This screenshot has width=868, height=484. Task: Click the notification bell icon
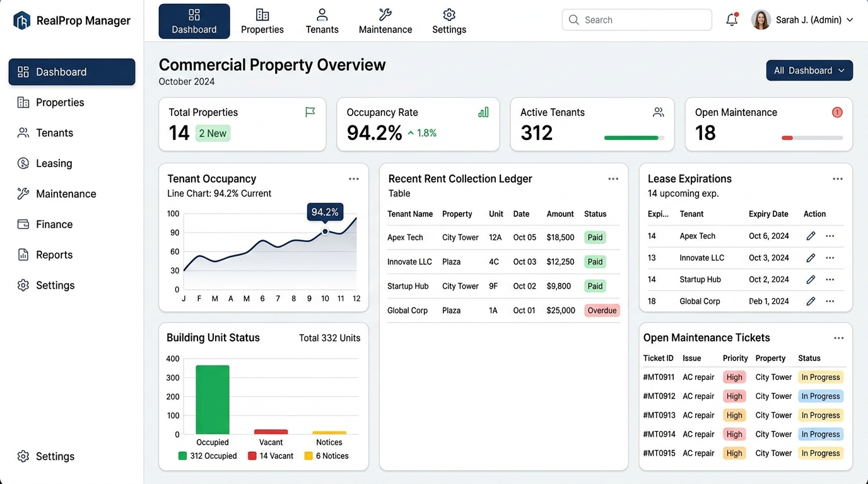click(x=732, y=20)
